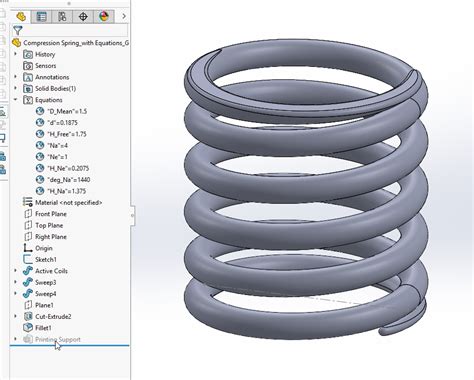Collapse the Equations folder

coord(15,99)
